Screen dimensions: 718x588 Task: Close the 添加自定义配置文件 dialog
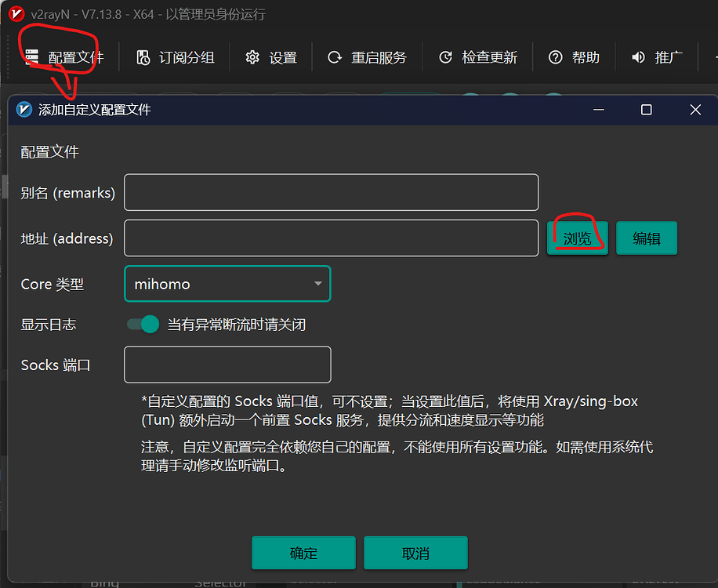coord(695,110)
